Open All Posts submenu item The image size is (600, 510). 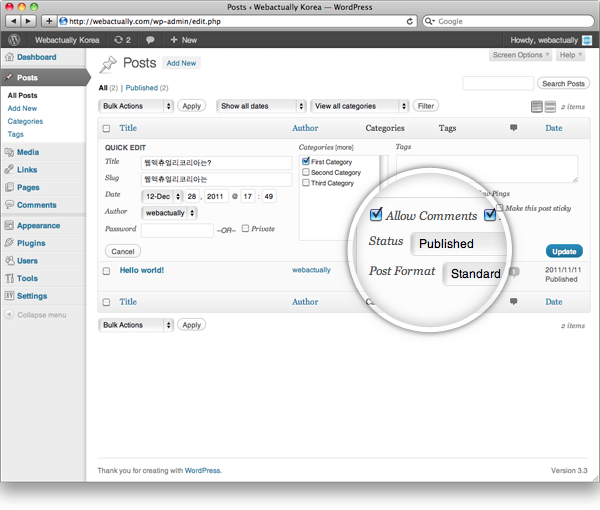pos(23,95)
